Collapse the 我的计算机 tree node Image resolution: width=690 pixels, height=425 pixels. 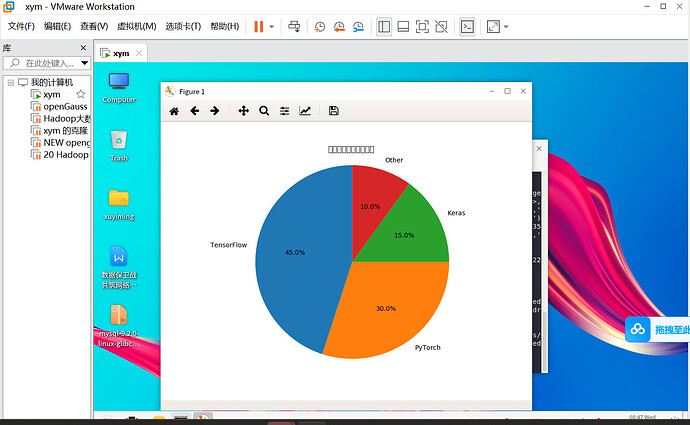coord(10,82)
